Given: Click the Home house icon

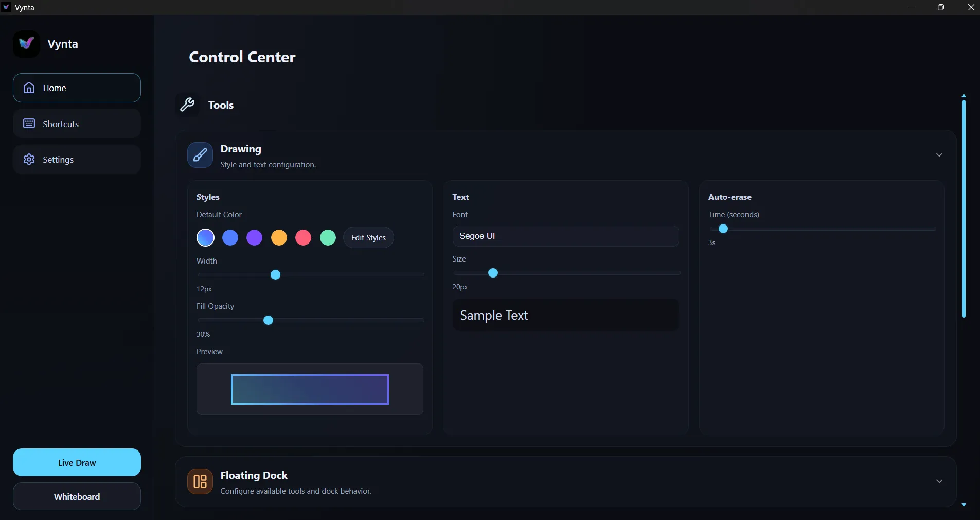Looking at the screenshot, I should 29,88.
